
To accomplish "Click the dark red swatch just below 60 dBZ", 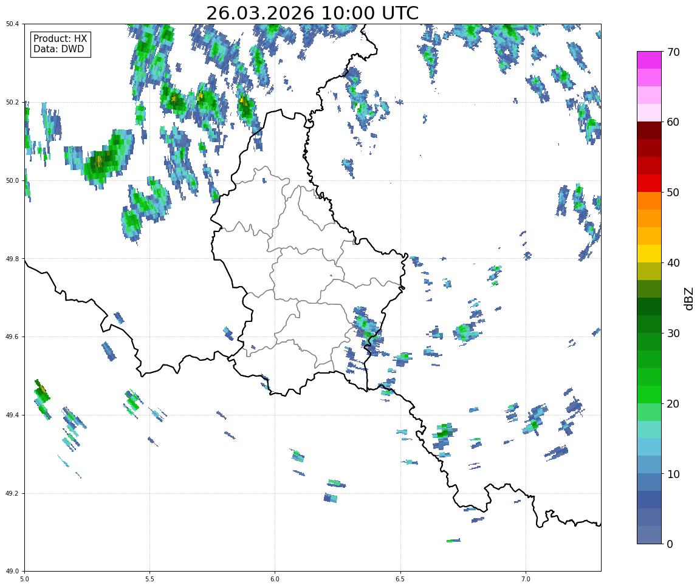I will pos(649,130).
